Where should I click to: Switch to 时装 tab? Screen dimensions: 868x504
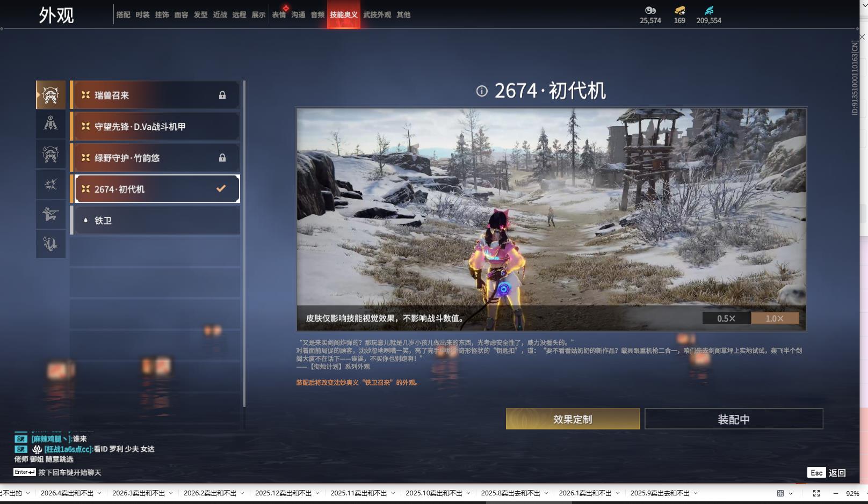143,15
